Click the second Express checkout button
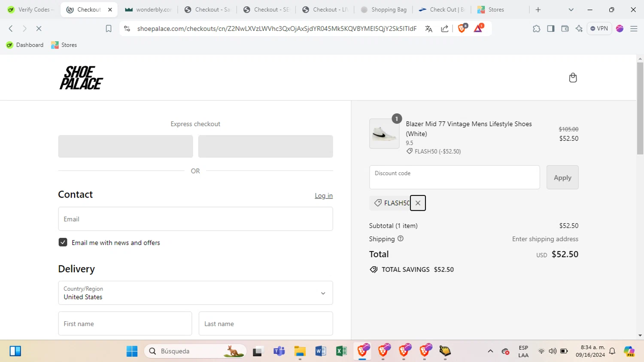Image resolution: width=644 pixels, height=362 pixels. pyautogui.click(x=265, y=146)
